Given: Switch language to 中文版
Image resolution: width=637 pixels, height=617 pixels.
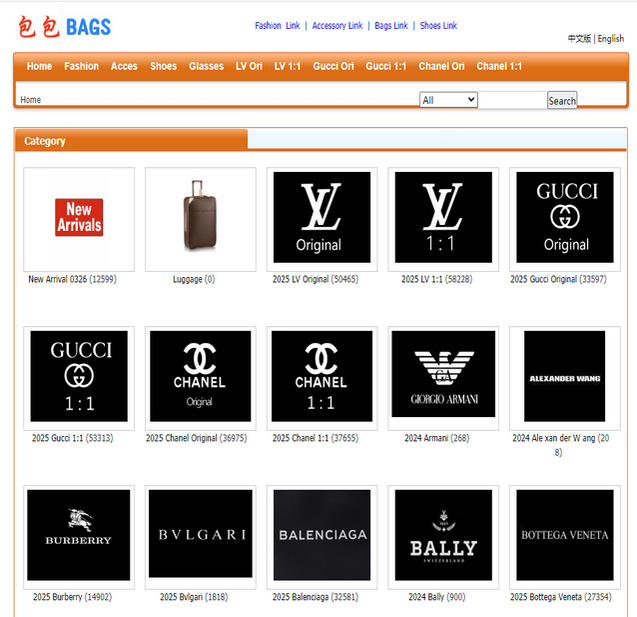Looking at the screenshot, I should [x=579, y=39].
